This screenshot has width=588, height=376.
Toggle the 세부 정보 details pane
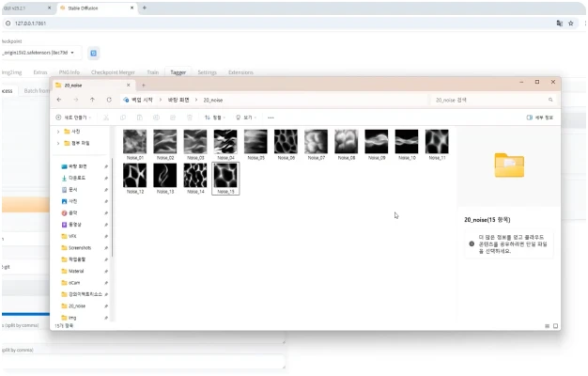(x=539, y=117)
